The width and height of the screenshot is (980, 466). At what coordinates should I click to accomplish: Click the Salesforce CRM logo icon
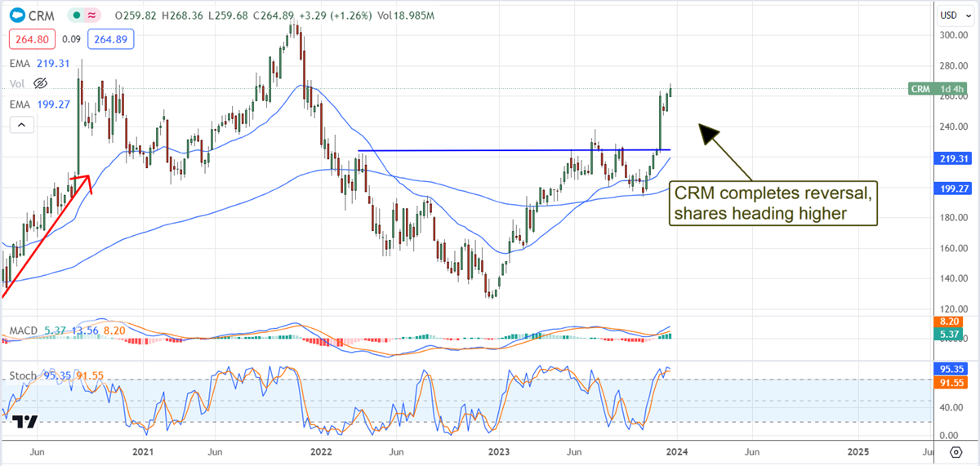(x=17, y=14)
